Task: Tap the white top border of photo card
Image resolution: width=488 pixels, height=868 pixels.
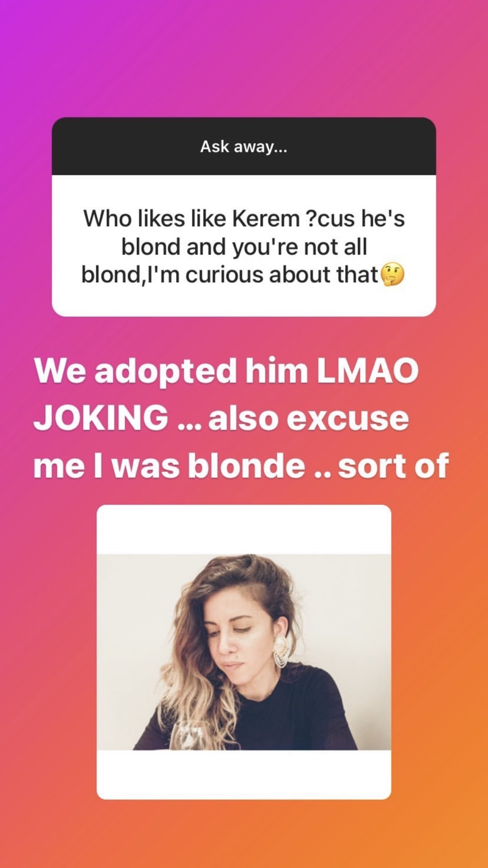Action: 244,529
